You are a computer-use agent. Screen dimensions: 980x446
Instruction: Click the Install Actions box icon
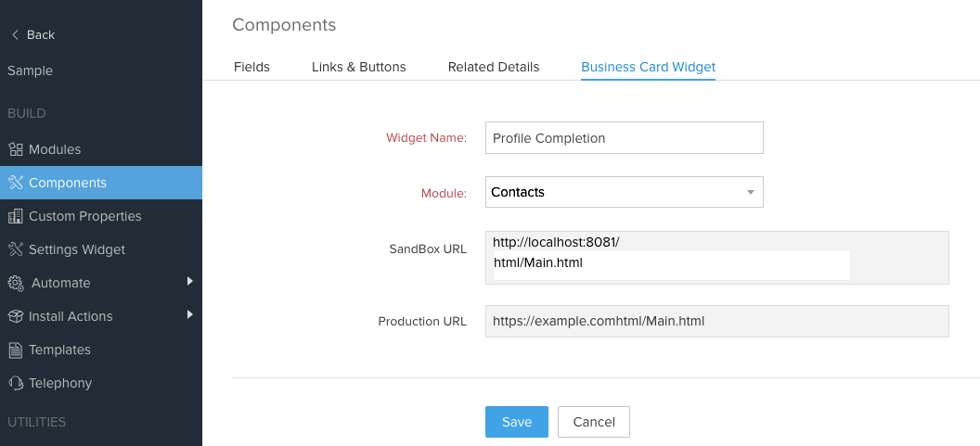tap(15, 316)
